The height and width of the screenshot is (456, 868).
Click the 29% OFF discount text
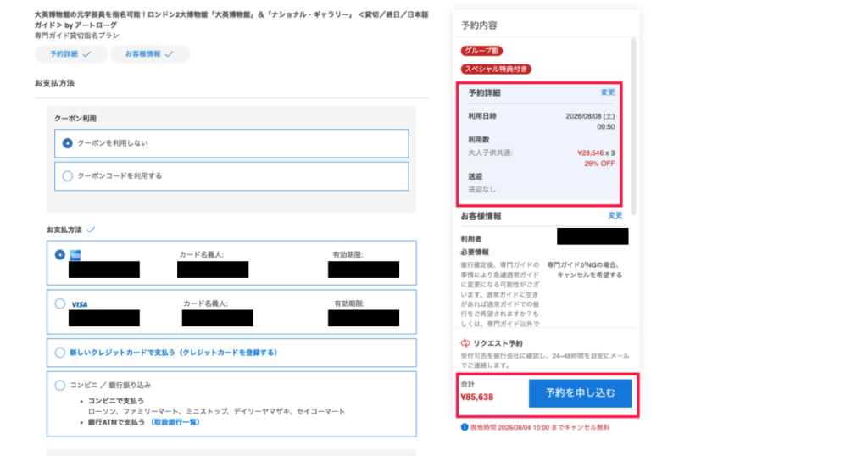599,164
